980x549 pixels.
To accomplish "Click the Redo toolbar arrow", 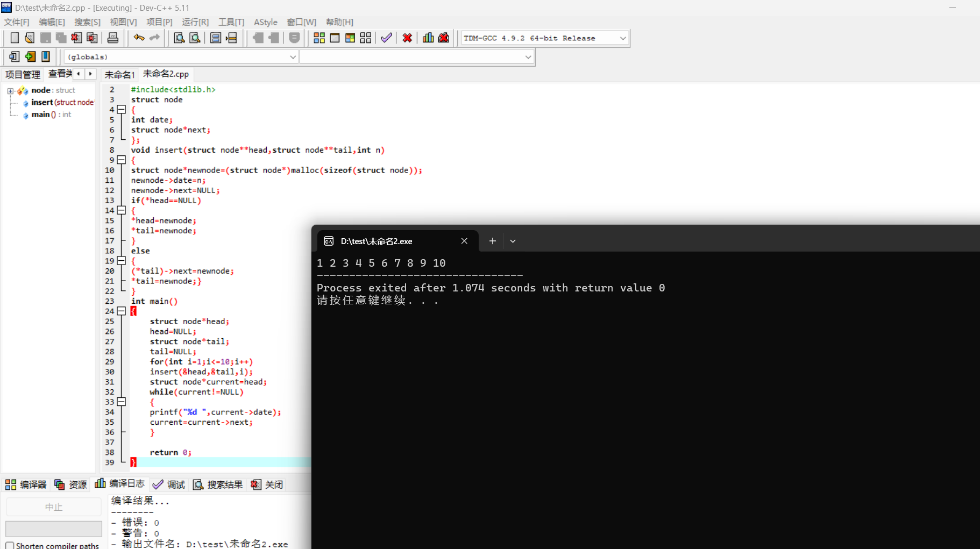I will [x=154, y=38].
